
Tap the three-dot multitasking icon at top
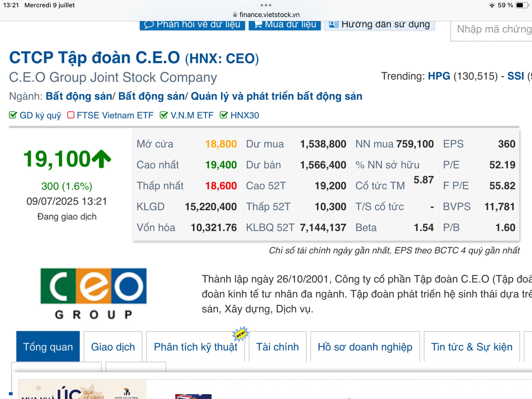pos(266,5)
